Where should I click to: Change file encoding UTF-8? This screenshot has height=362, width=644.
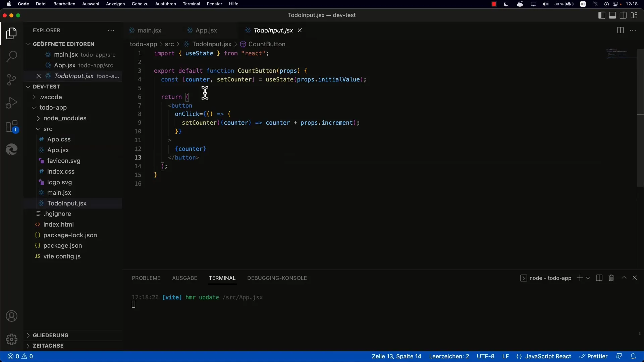[x=485, y=356]
